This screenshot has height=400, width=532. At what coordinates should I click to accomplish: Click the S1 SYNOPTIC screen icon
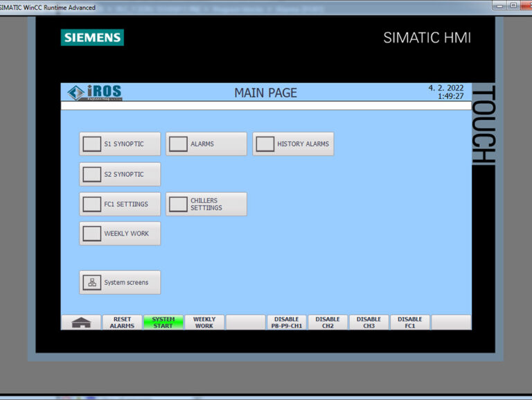[x=92, y=144]
